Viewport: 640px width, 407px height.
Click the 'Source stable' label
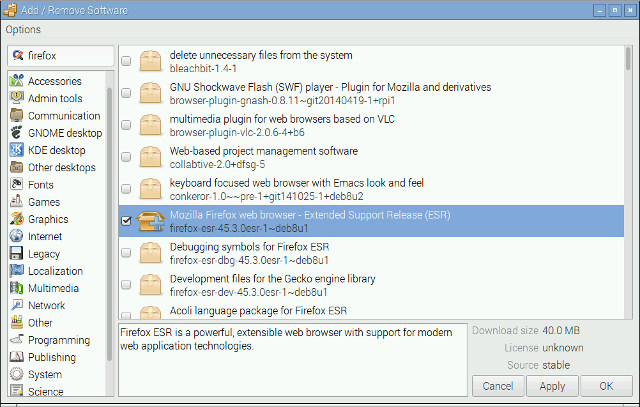click(538, 365)
